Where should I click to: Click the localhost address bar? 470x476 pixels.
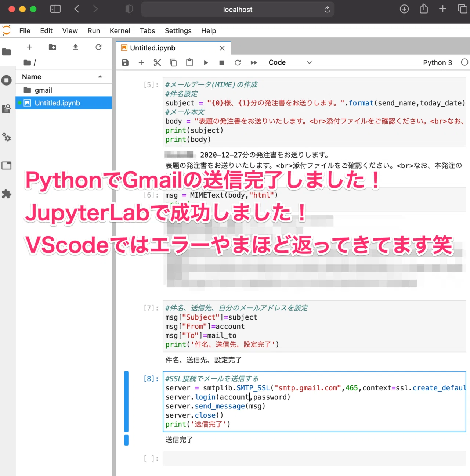pyautogui.click(x=238, y=10)
